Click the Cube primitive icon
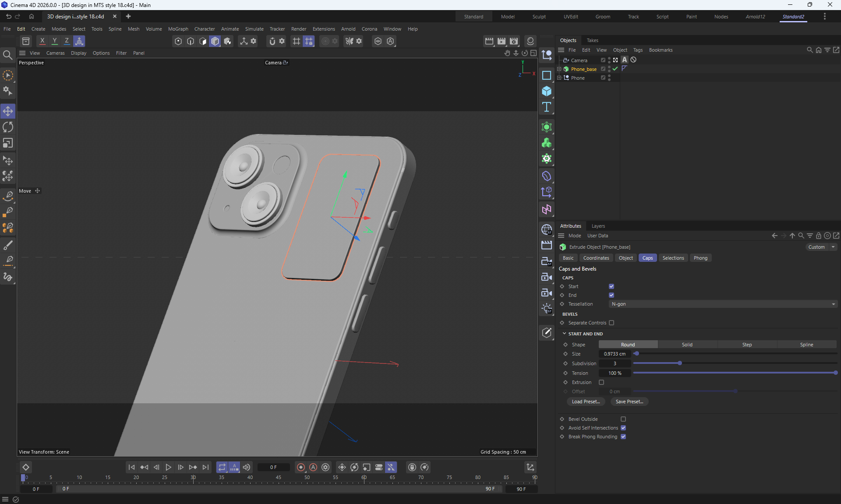The height and width of the screenshot is (504, 841). click(546, 91)
